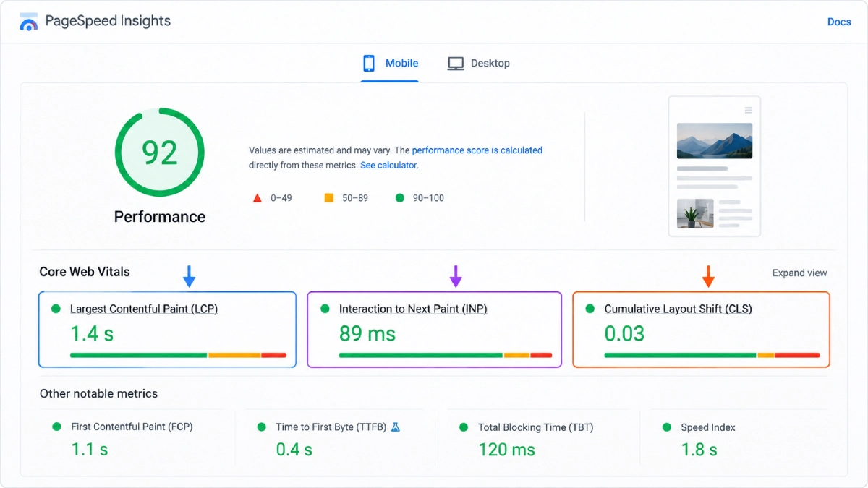
Task: Click the FCP value 1.1 s
Action: coord(90,449)
